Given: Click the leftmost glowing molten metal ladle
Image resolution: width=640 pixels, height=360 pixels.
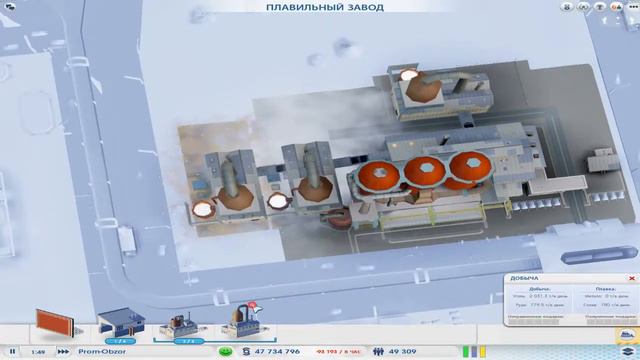Looking at the screenshot, I should click(203, 209).
